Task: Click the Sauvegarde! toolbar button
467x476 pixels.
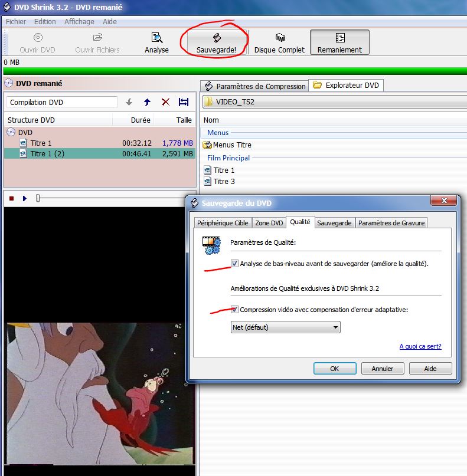Action: [x=216, y=42]
